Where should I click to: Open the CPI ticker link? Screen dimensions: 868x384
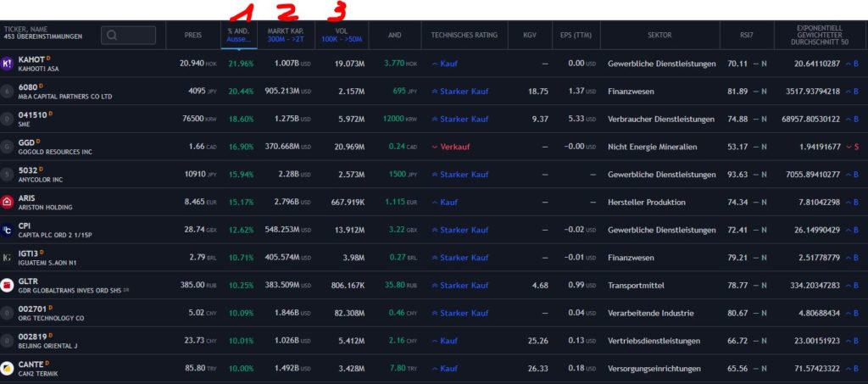[25, 226]
